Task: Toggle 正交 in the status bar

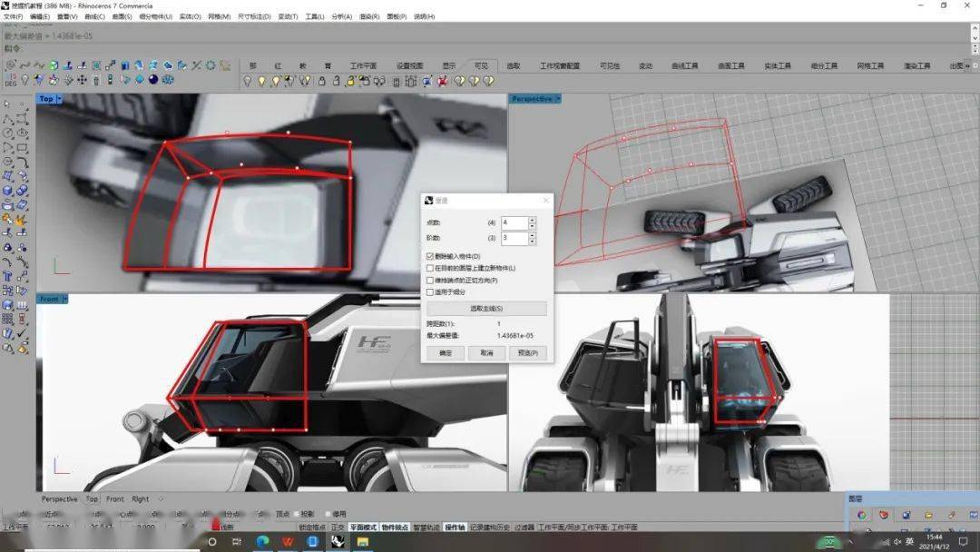Action: tap(338, 527)
